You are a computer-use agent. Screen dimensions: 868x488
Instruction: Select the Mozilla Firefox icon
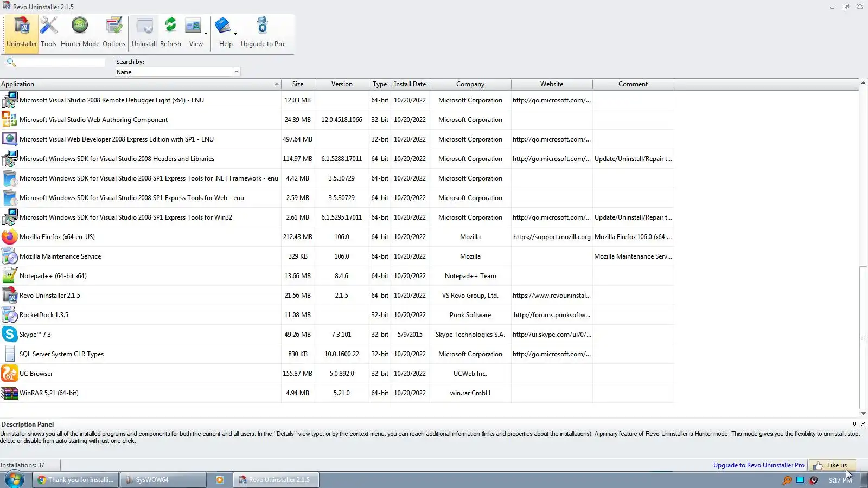pos(10,237)
